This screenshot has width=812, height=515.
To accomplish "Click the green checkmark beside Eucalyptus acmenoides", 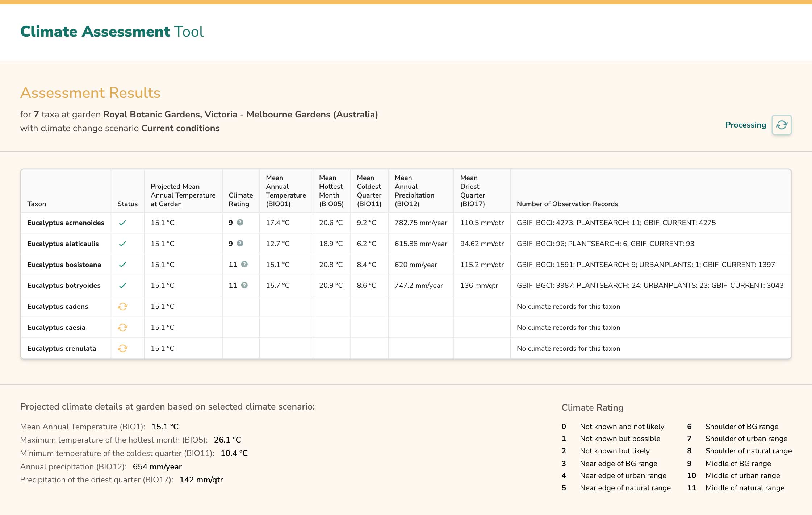I will click(123, 223).
